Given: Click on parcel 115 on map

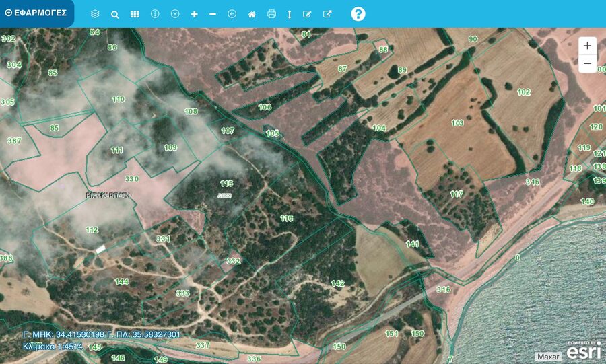Looking at the screenshot, I should coord(226,183).
